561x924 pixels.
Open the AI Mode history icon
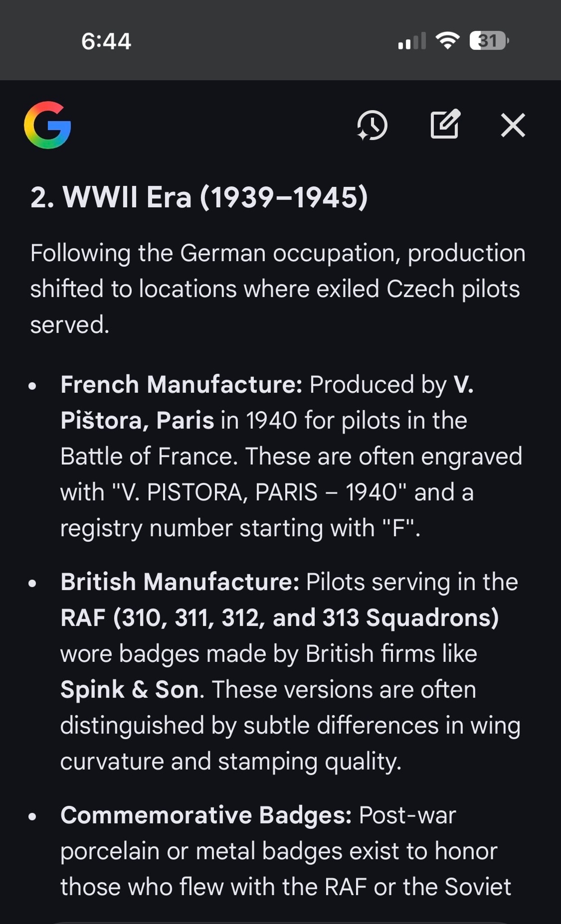(x=372, y=125)
